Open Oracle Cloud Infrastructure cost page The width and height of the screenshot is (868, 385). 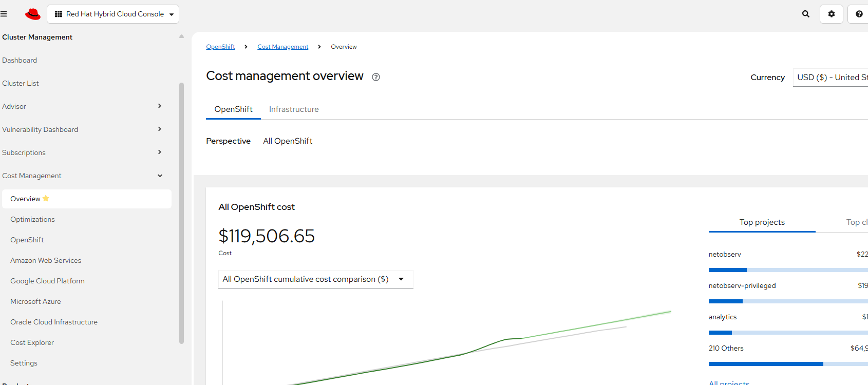coord(54,322)
